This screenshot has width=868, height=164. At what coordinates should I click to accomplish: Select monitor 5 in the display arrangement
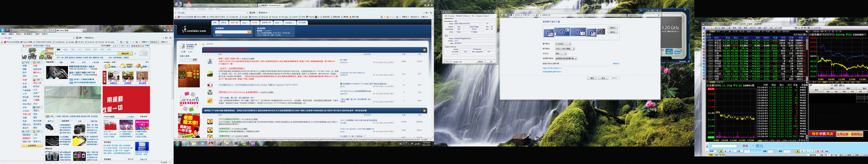coord(578,32)
